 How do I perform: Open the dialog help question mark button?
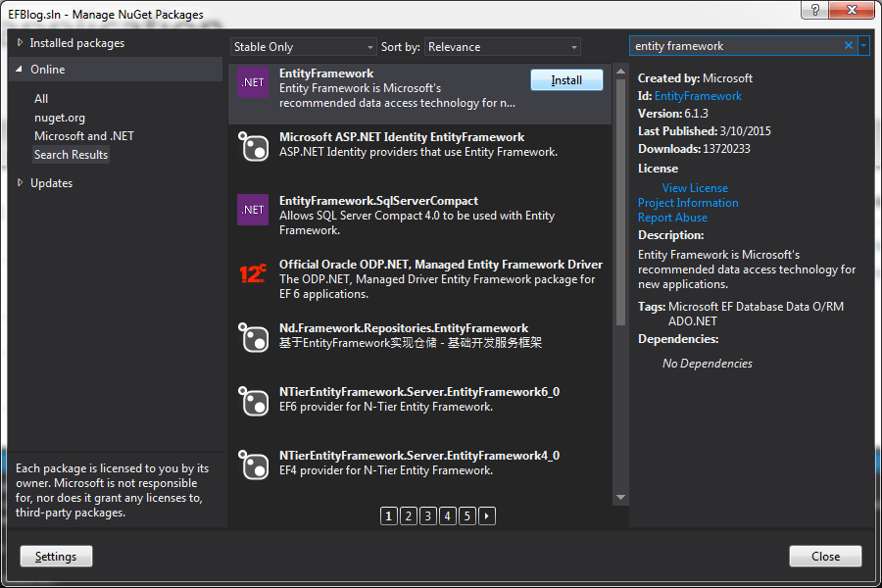(x=814, y=10)
